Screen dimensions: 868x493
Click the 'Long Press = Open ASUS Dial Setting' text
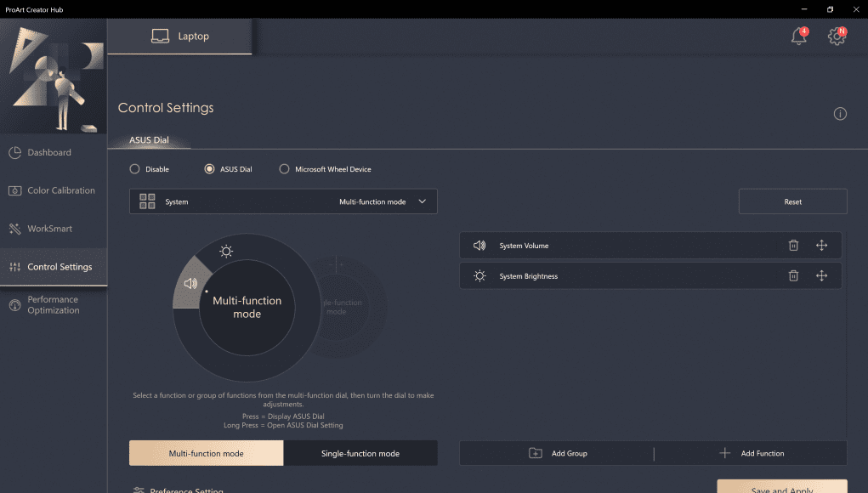point(283,426)
